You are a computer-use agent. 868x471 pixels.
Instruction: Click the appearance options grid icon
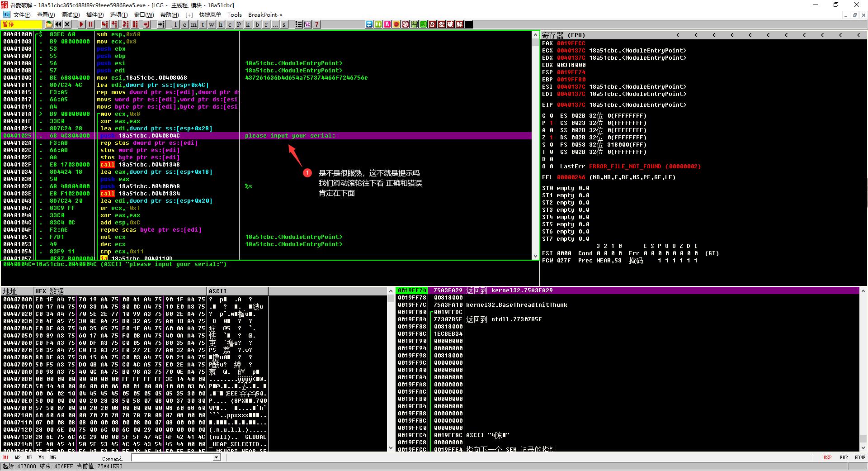(x=308, y=24)
